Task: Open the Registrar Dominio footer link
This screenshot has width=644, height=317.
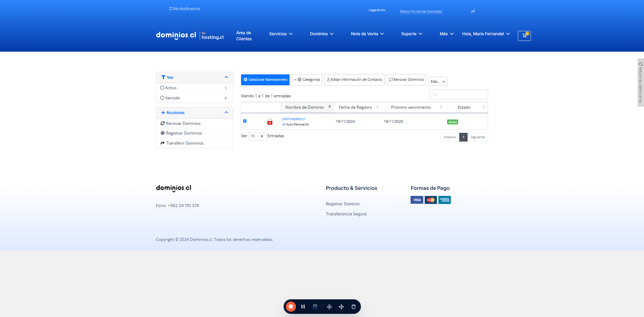Action: [x=342, y=204]
